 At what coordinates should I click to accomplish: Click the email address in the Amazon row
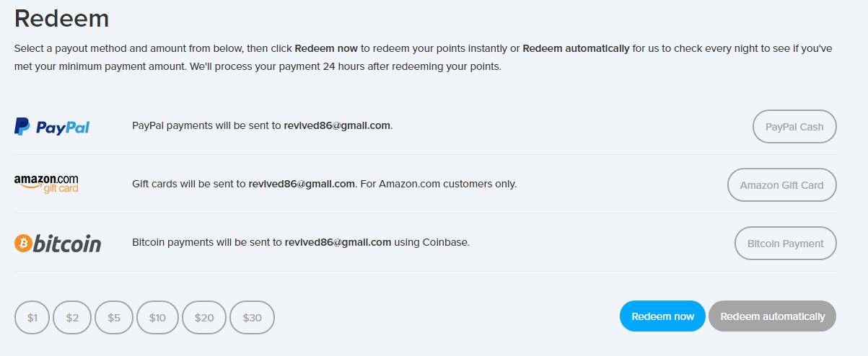click(x=302, y=184)
